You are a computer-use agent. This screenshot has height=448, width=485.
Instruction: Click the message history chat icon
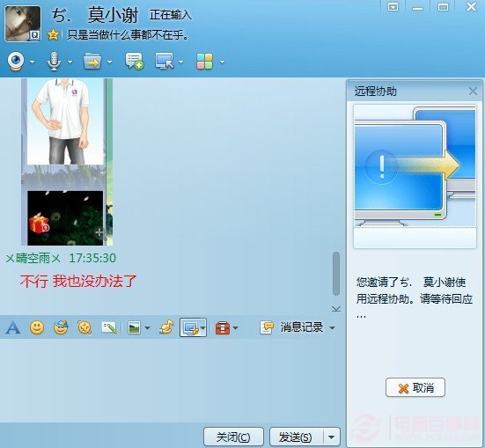click(267, 327)
